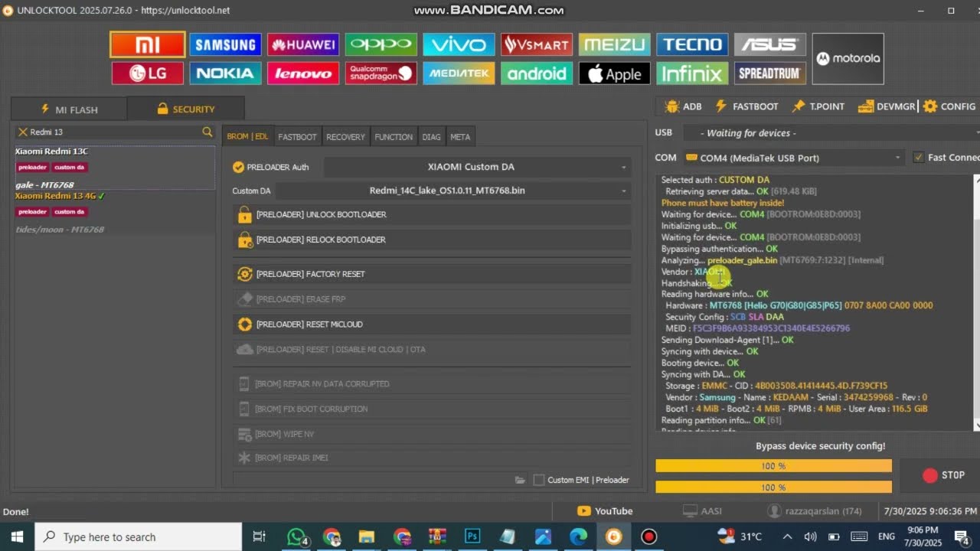Open the folder icon beside Custom EMI
Screen dimensions: 980x551
click(x=520, y=480)
